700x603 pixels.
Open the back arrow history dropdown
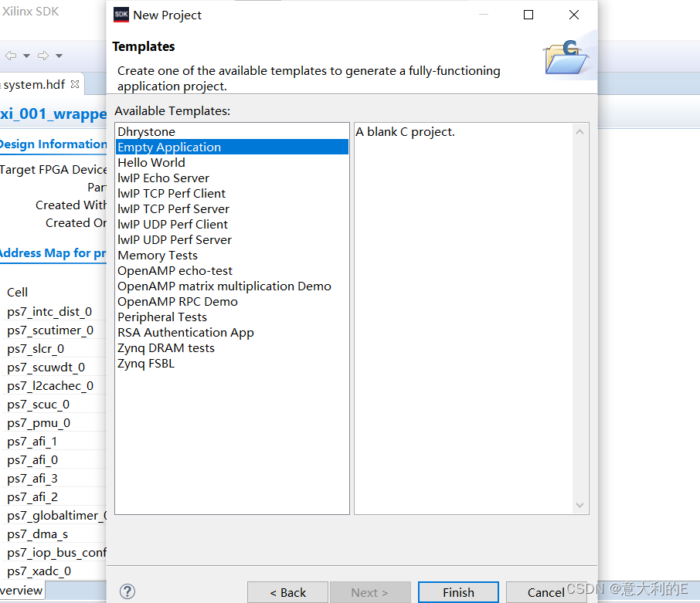click(27, 56)
